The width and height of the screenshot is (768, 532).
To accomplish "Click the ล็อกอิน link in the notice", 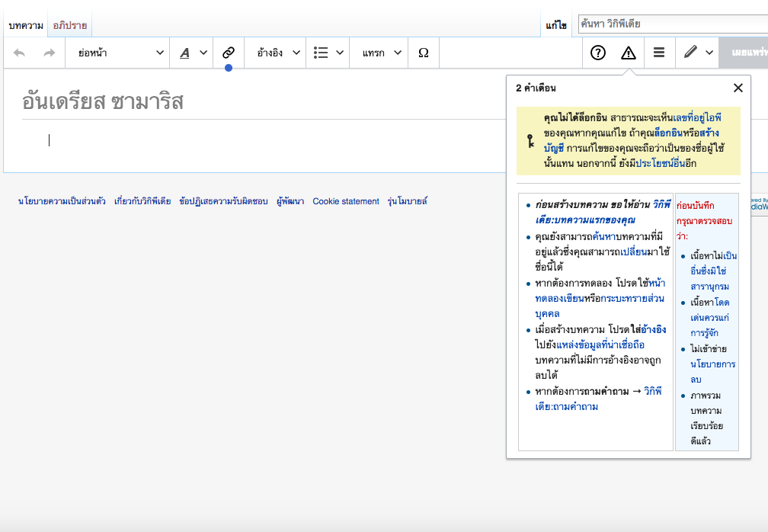I will tap(668, 133).
